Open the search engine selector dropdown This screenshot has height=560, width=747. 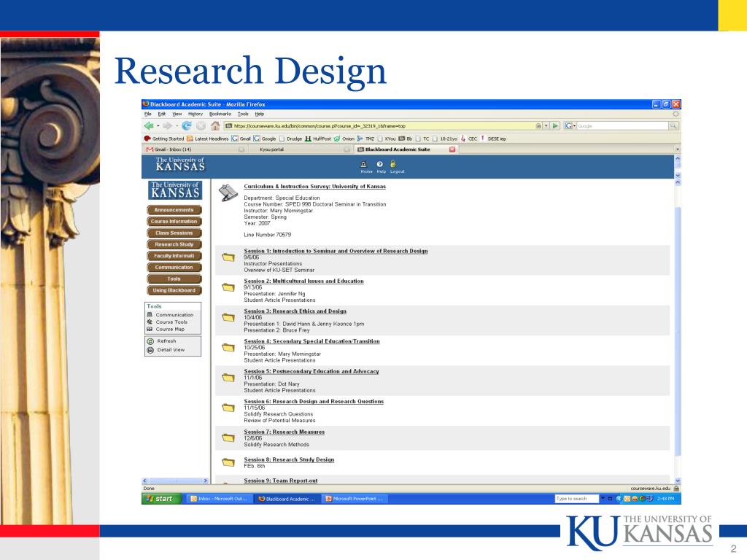tap(570, 125)
